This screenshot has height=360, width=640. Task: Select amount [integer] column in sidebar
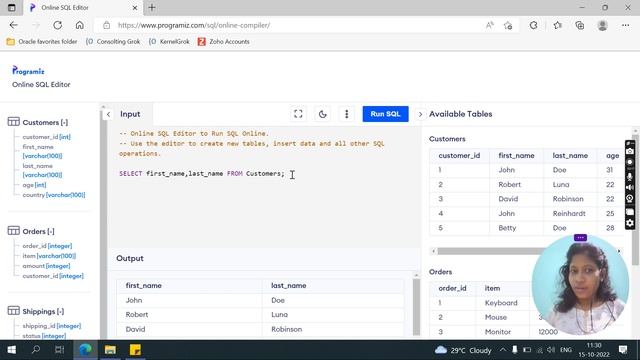click(46, 266)
